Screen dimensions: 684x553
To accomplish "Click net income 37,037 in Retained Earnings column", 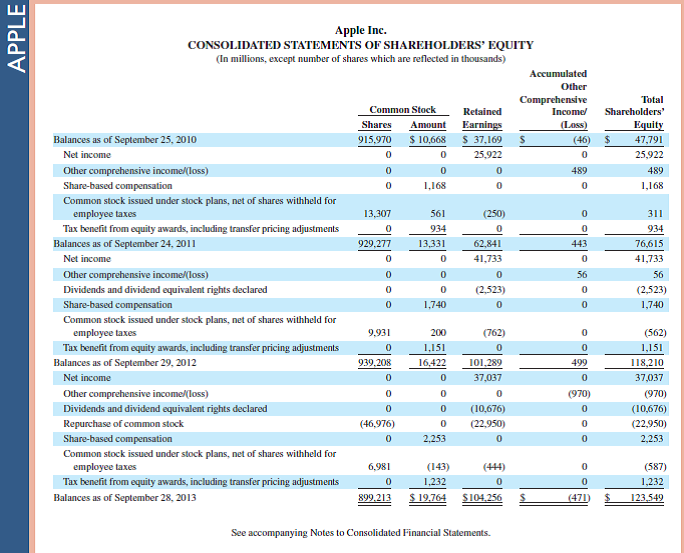I will (488, 378).
